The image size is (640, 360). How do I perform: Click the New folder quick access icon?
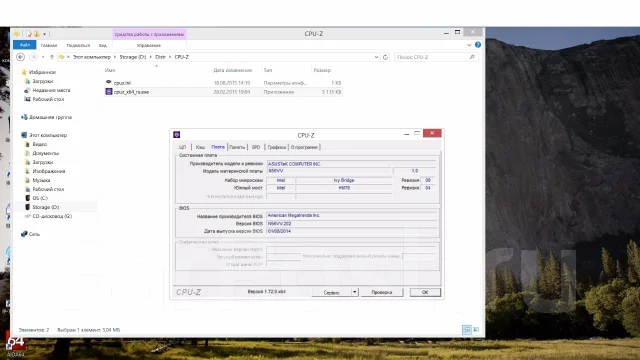tap(37, 34)
